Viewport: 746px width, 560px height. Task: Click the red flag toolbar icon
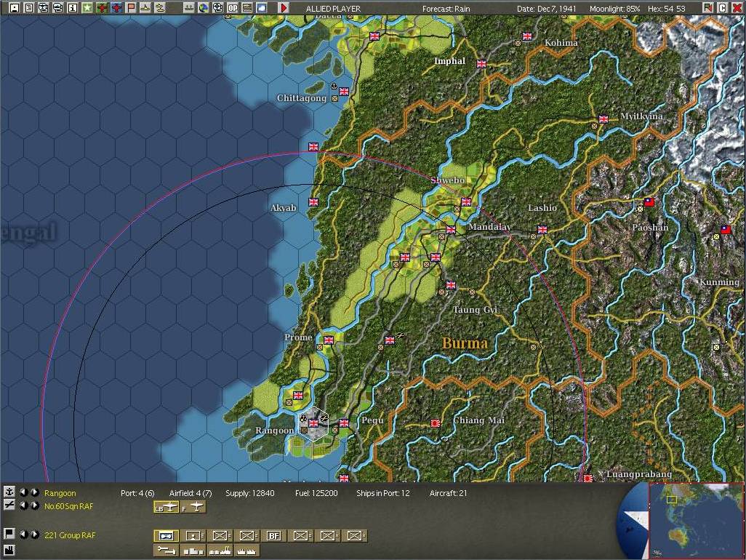pyautogui.click(x=131, y=7)
